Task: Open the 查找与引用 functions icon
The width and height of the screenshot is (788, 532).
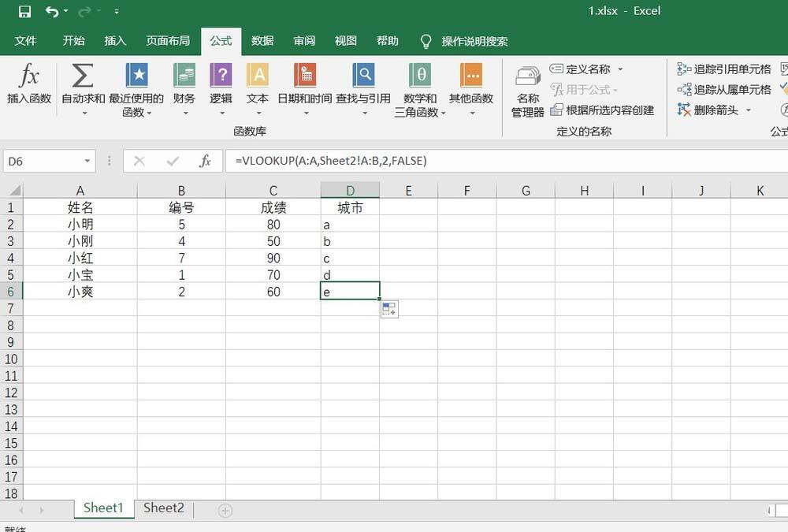Action: pos(363,76)
